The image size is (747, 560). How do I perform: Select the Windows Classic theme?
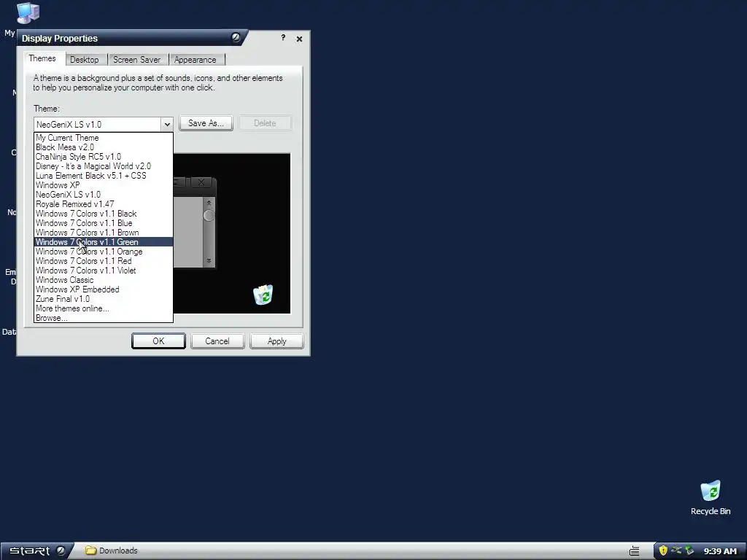pos(104,280)
